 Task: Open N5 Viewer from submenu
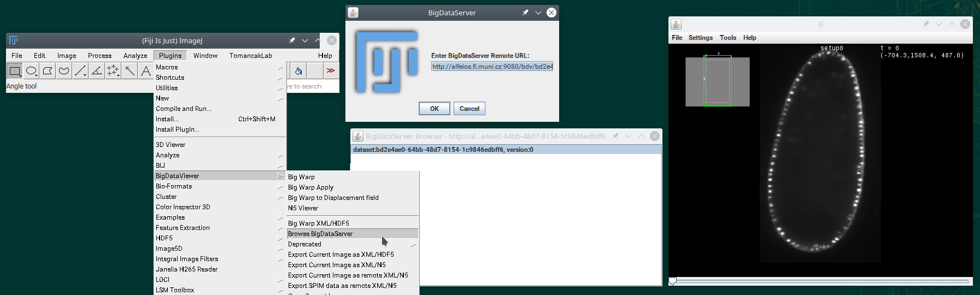353,208
